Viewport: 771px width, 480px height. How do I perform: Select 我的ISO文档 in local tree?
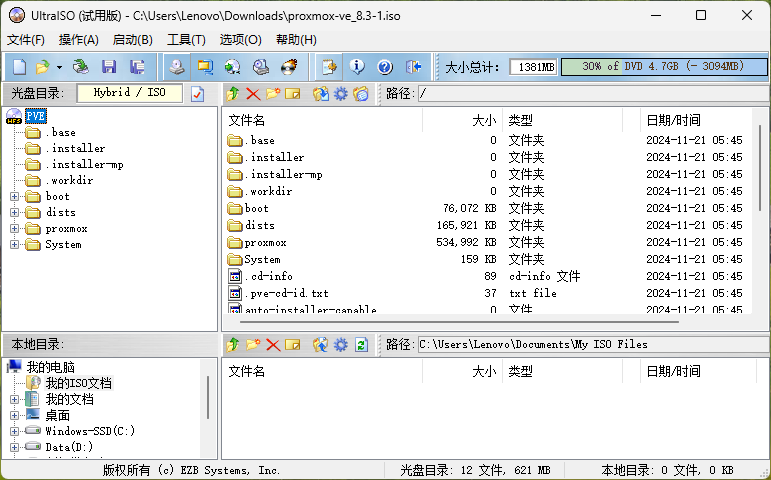coord(79,383)
